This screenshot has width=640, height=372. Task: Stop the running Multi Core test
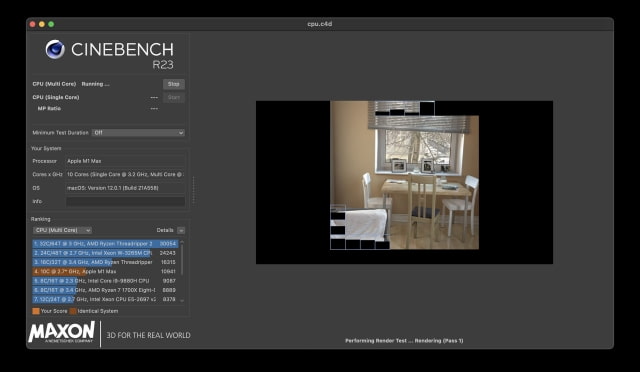(174, 84)
